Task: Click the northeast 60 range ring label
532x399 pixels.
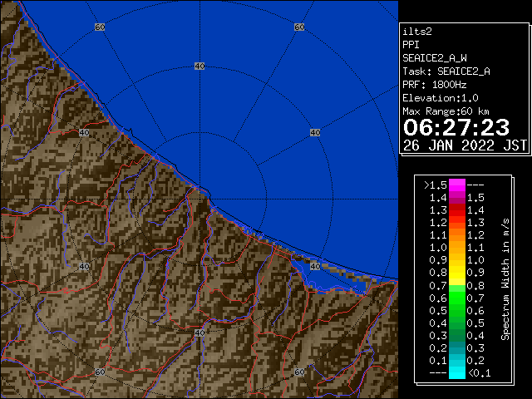Action: coord(299,27)
